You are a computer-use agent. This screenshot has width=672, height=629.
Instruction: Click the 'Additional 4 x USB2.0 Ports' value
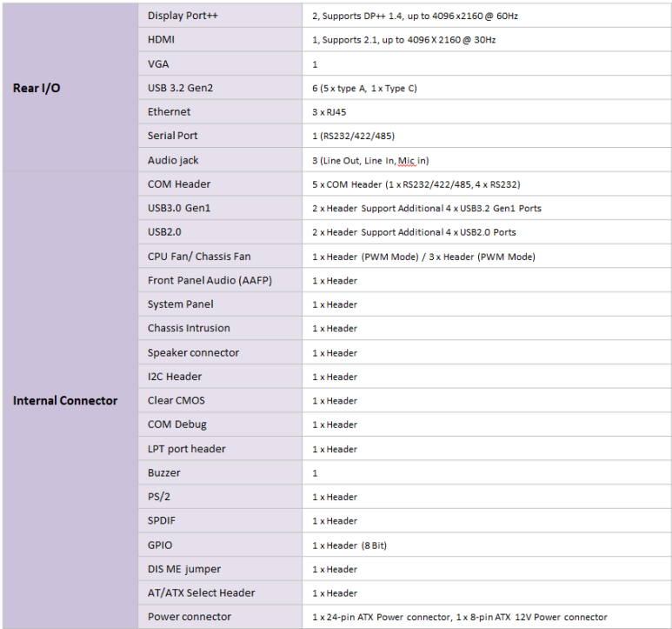point(414,232)
